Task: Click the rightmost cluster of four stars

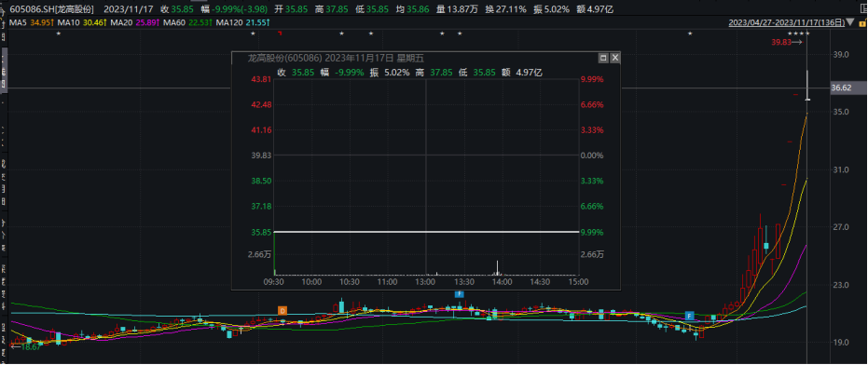Action: point(799,34)
